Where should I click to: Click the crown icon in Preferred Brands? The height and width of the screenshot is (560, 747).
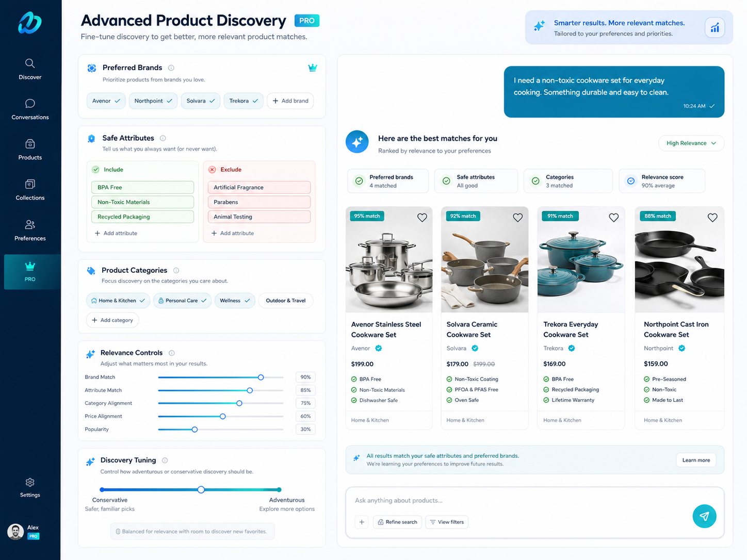tap(313, 68)
